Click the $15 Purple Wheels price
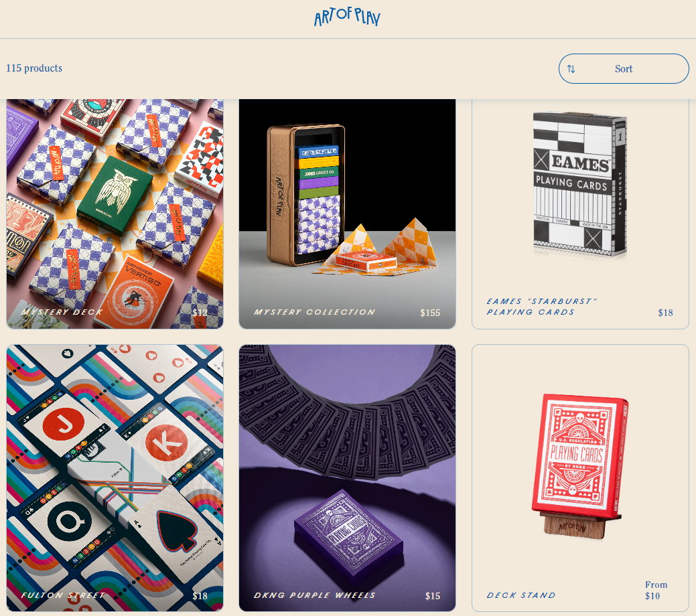The image size is (696, 616). pos(433,596)
